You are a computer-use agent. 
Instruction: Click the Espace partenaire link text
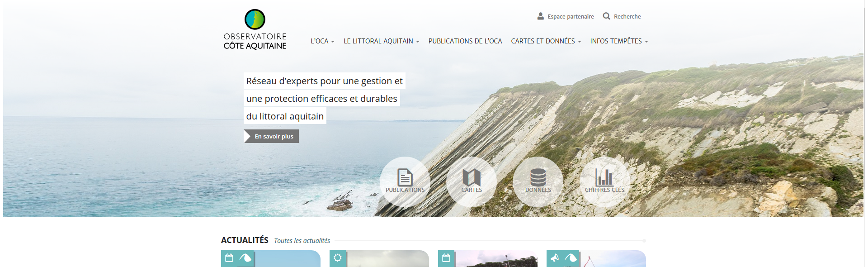pos(571,16)
